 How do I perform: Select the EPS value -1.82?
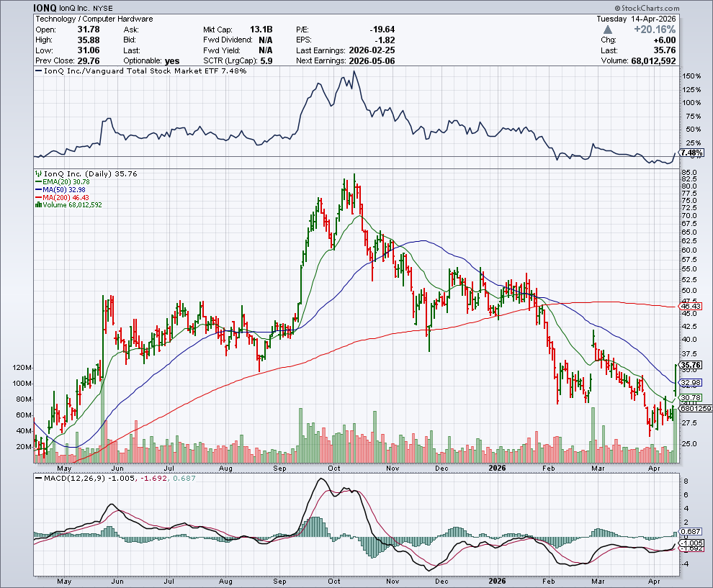(385, 40)
